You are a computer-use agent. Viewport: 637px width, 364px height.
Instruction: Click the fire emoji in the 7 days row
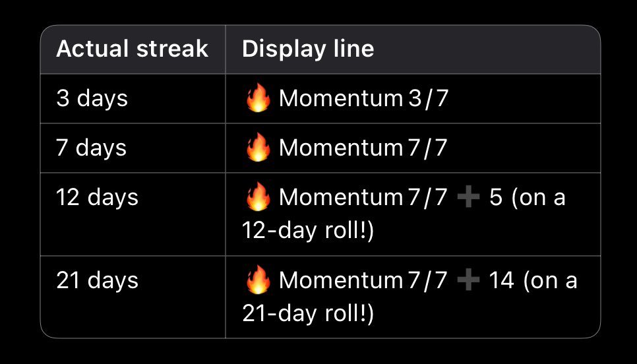257,148
